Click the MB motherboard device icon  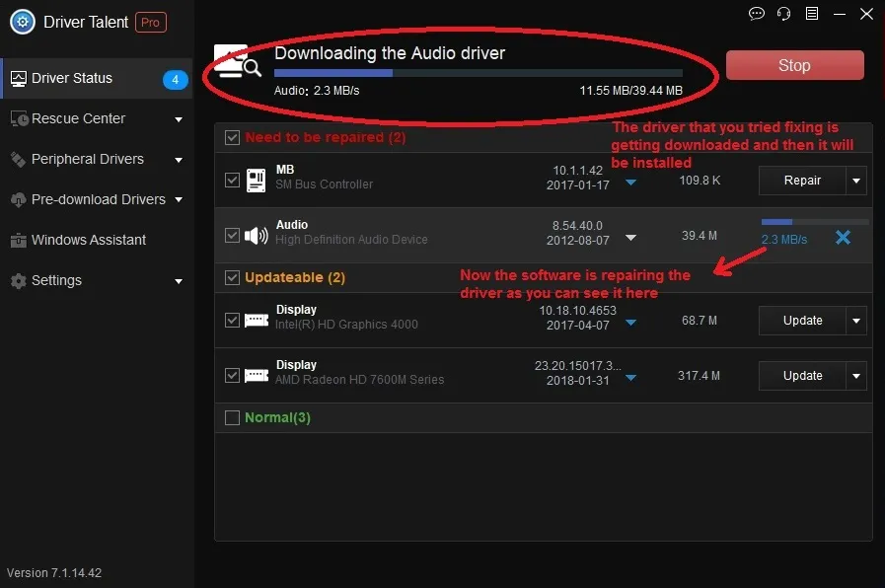coord(256,181)
